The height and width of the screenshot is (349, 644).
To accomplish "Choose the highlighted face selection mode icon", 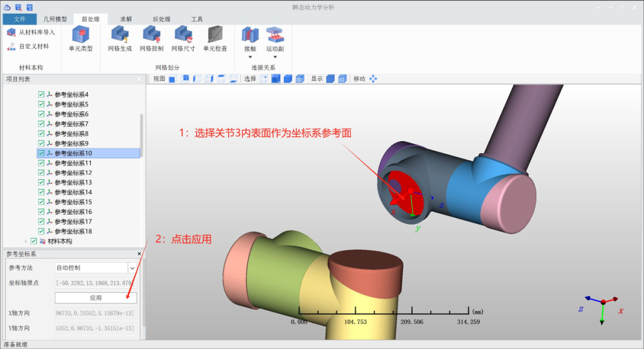I will pyautogui.click(x=276, y=79).
